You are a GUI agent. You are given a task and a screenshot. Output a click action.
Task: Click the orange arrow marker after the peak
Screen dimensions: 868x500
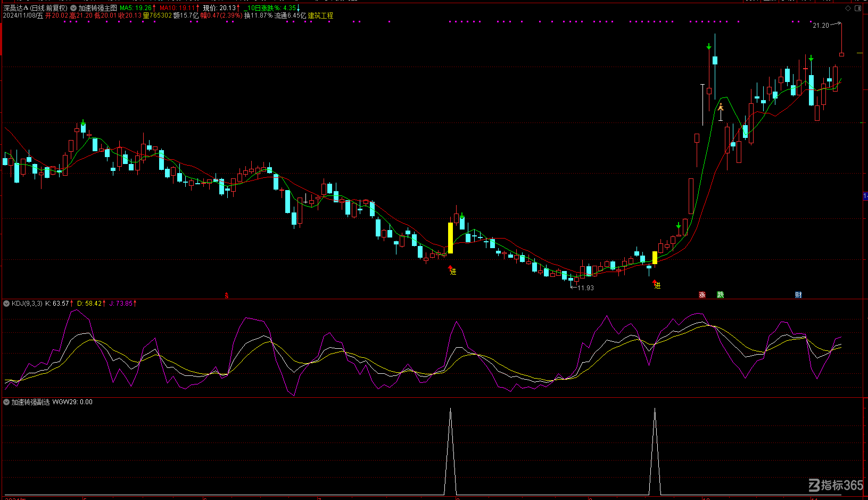[x=721, y=108]
